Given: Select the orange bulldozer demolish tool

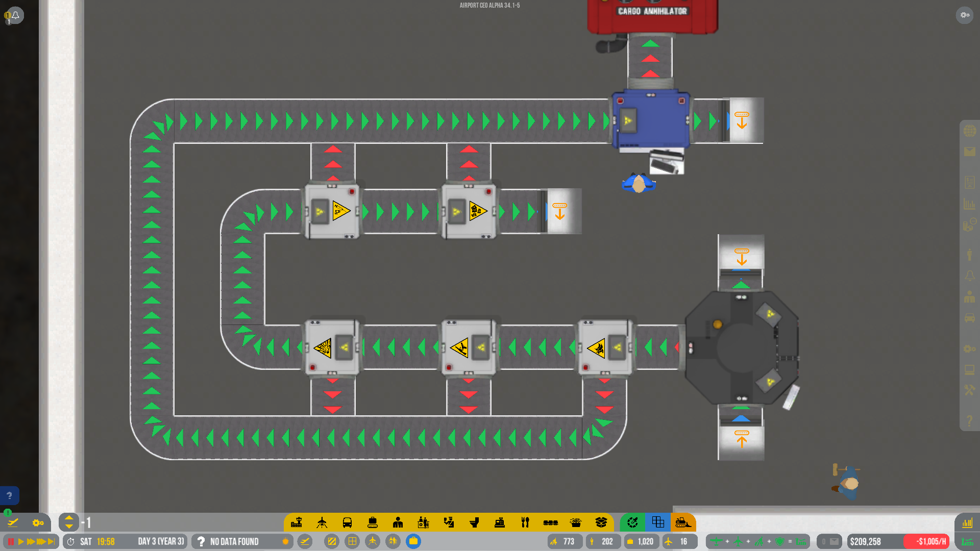Looking at the screenshot, I should (x=683, y=522).
